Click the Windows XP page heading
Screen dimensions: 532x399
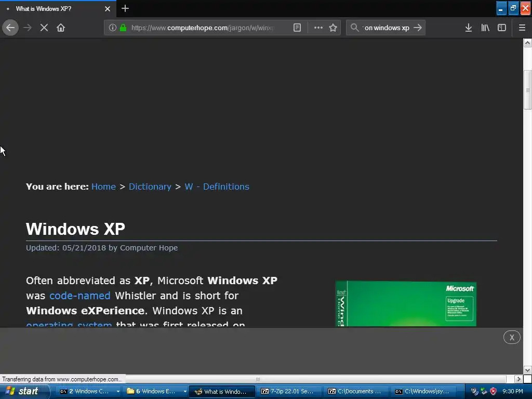[75, 229]
